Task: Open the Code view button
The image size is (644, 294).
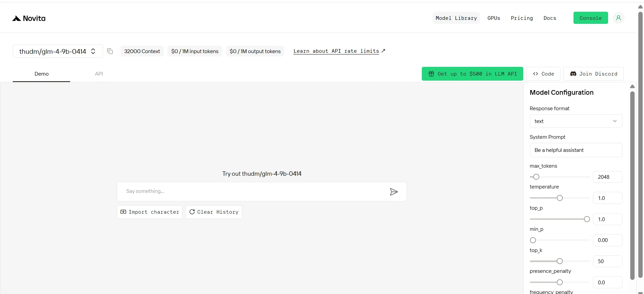Action: (543, 74)
